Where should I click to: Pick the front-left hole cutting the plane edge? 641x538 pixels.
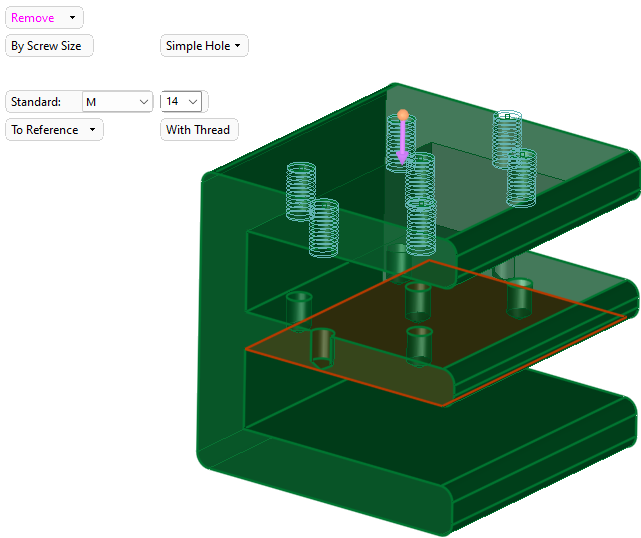(322, 347)
